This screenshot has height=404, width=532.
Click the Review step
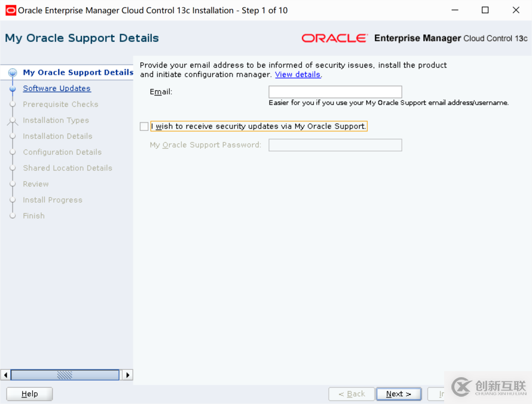(x=36, y=184)
